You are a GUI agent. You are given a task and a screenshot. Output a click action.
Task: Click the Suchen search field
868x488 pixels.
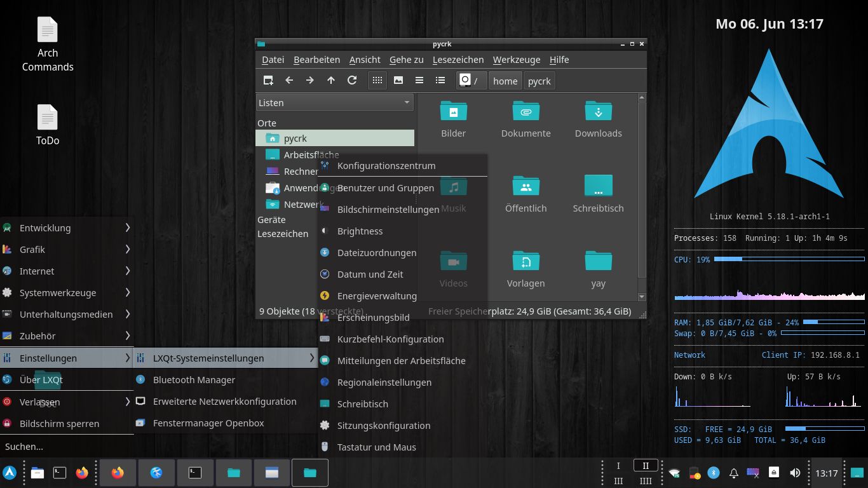67,446
